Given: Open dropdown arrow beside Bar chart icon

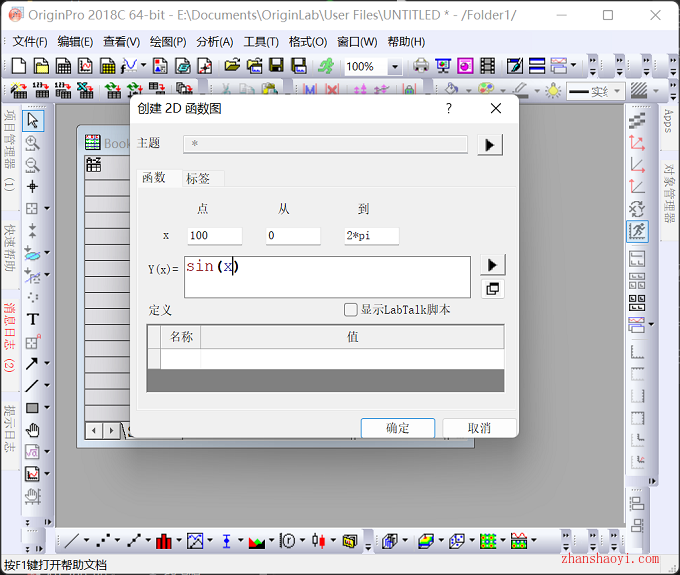Looking at the screenshot, I should click(179, 541).
